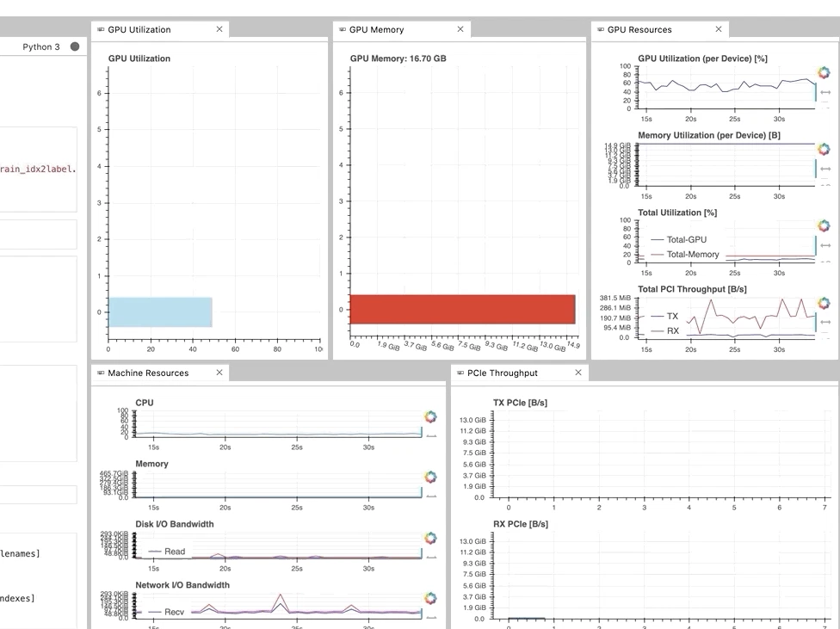Image resolution: width=840 pixels, height=629 pixels.
Task: Click the 'GPU Memory: 16.70 GB' chart title
Action: click(398, 59)
